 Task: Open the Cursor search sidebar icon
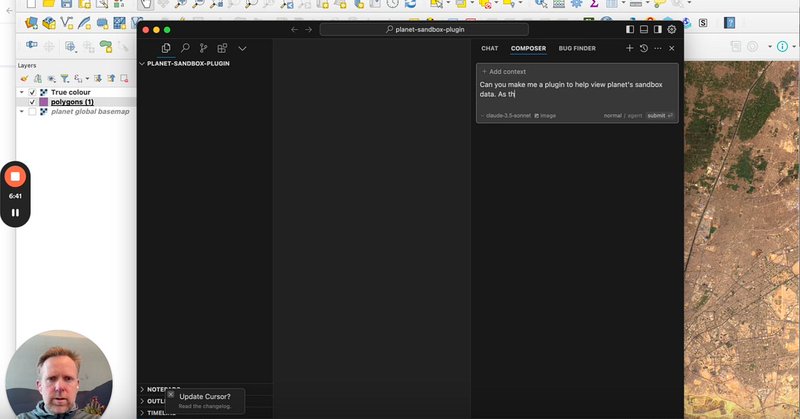pyautogui.click(x=185, y=48)
